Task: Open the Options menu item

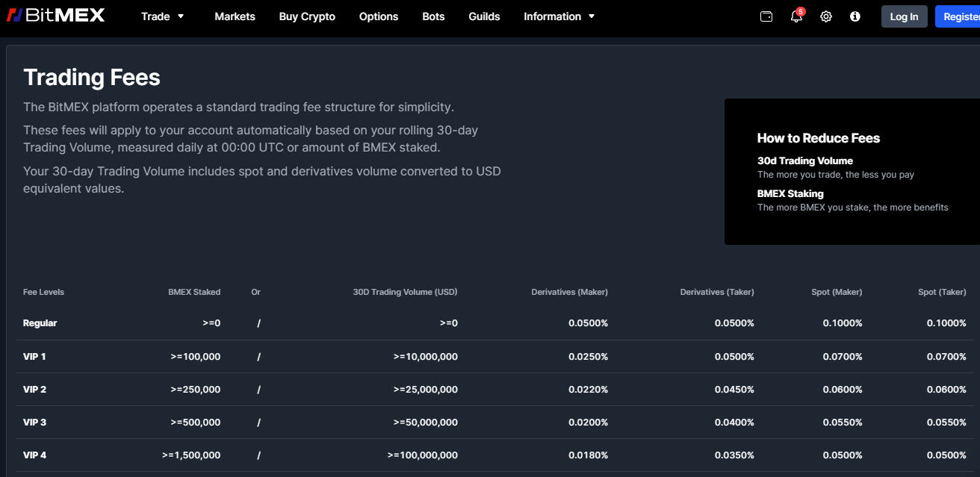Action: (379, 16)
